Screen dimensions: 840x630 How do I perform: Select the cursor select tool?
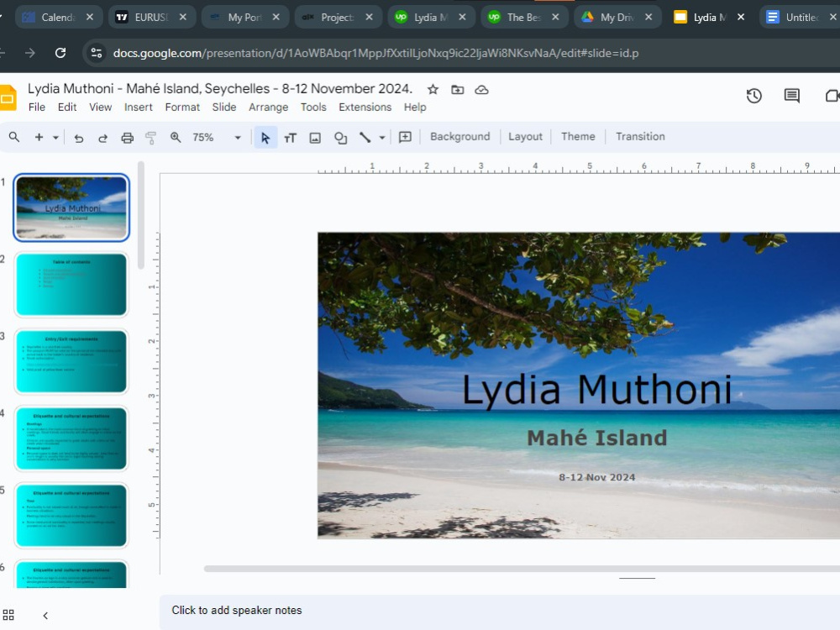[x=265, y=138]
